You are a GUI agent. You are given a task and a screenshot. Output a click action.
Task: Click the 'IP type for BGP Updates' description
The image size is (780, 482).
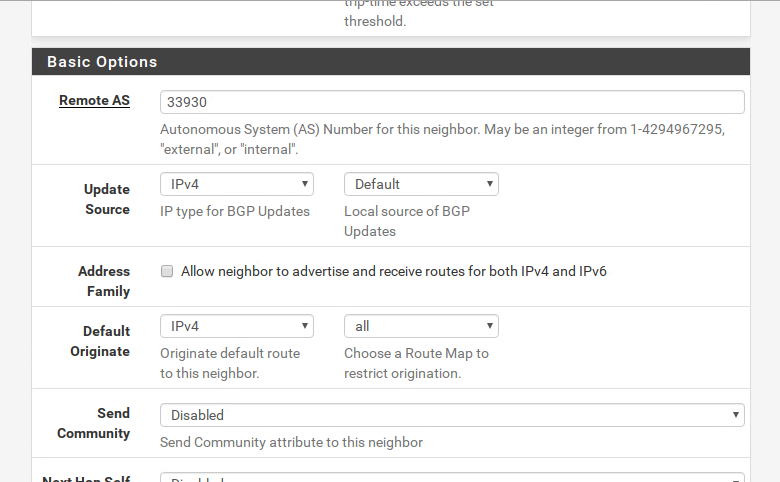pos(235,211)
